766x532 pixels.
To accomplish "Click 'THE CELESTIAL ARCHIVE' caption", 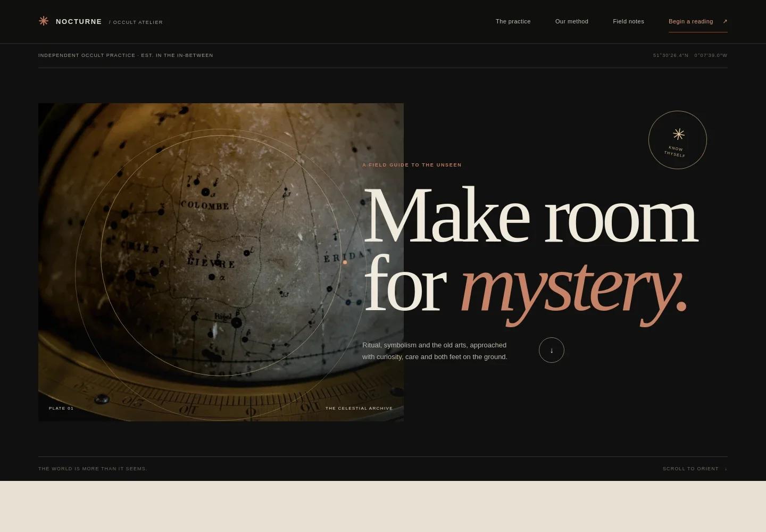I will 359,409.
